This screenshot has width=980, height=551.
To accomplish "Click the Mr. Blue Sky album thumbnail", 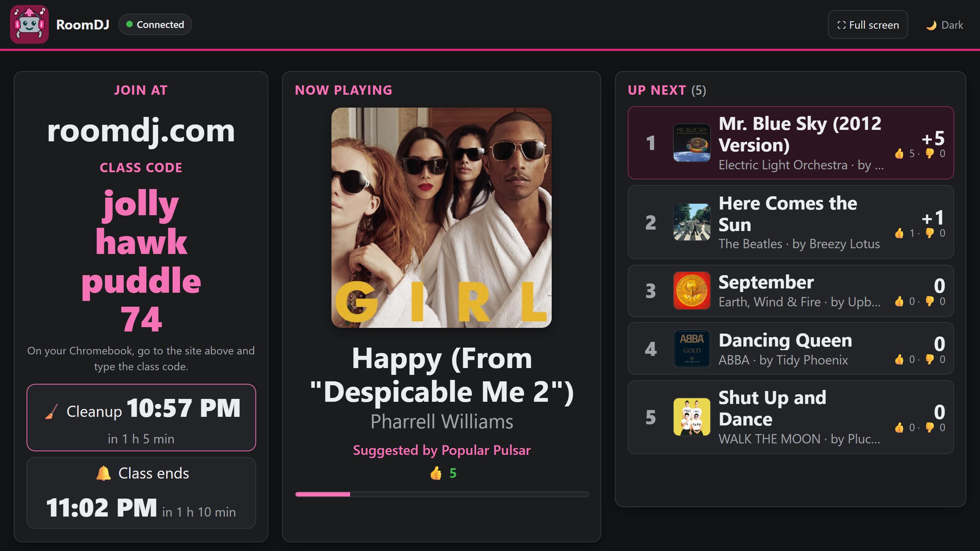I will click(x=692, y=143).
